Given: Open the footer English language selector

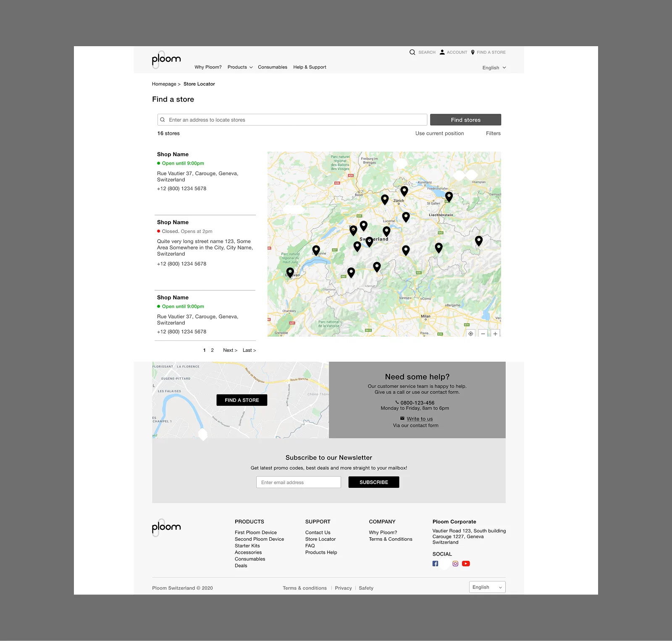Looking at the screenshot, I should click(487, 587).
